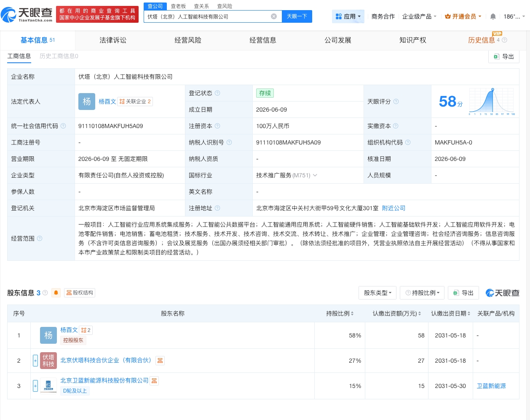Click the 伏塔科技 logo in shareholder row 2
This screenshot has width=530, height=420.
point(48,361)
